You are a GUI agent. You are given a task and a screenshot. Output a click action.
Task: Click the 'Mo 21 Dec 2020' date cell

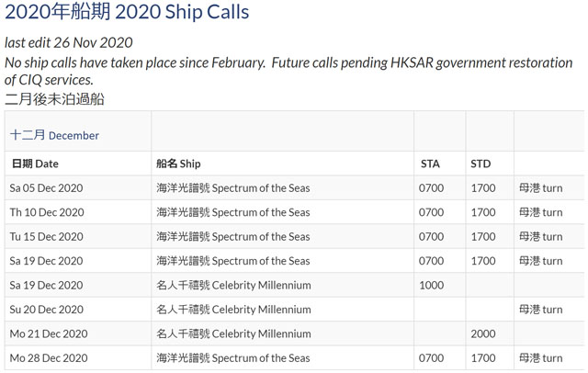coord(49,333)
